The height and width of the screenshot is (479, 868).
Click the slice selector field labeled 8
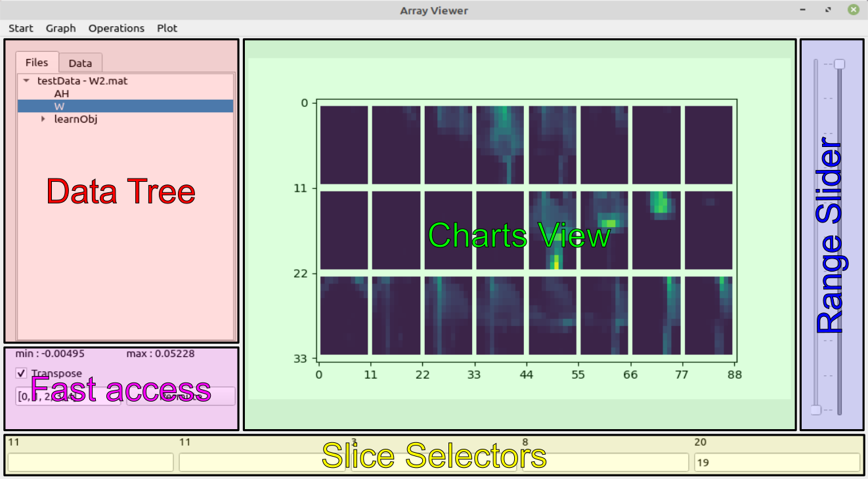click(x=604, y=463)
